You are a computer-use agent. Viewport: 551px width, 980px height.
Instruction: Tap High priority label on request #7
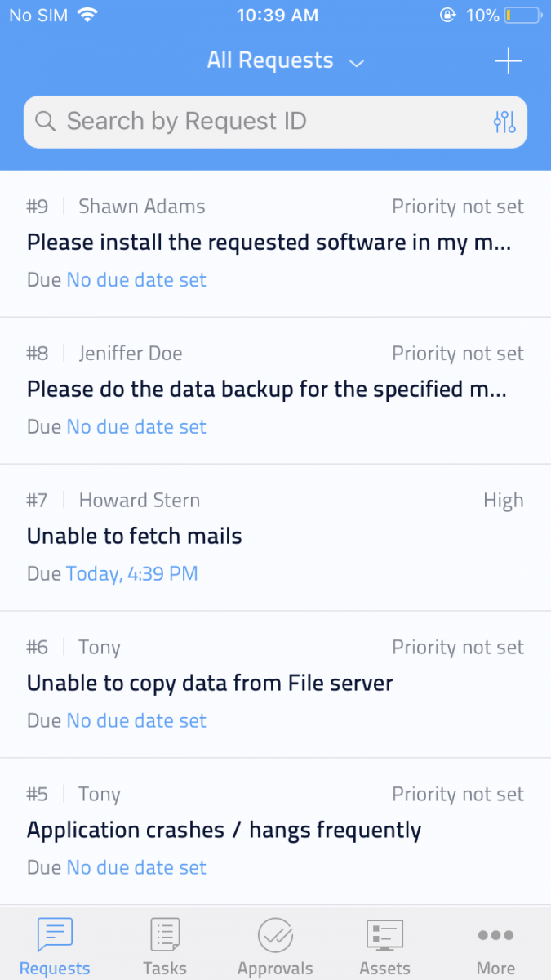[503, 501]
